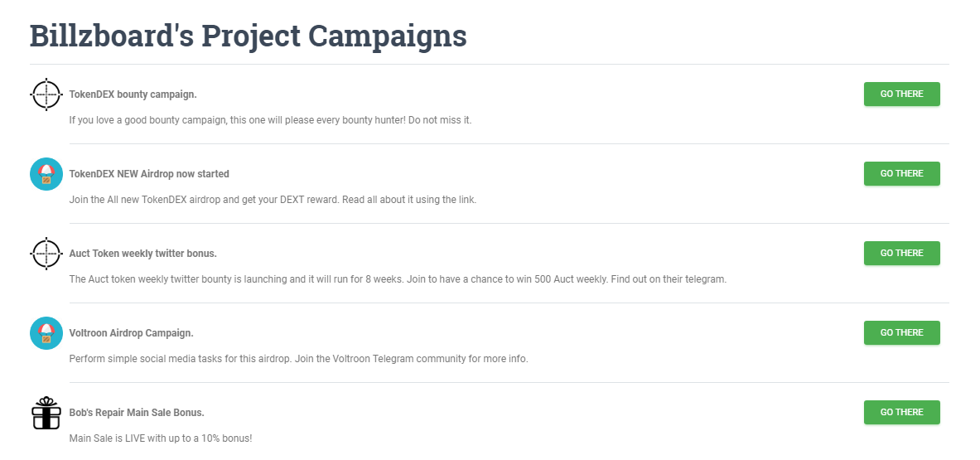Image resolution: width=980 pixels, height=460 pixels.
Task: Click the 'If you love a good bounty' description
Action: (x=270, y=120)
